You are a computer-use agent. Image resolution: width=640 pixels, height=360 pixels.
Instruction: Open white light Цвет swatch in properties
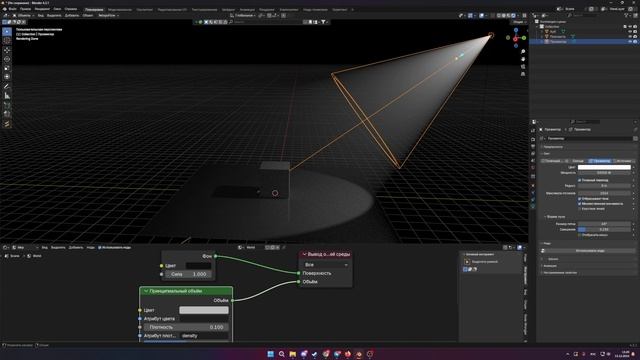[x=604, y=167]
